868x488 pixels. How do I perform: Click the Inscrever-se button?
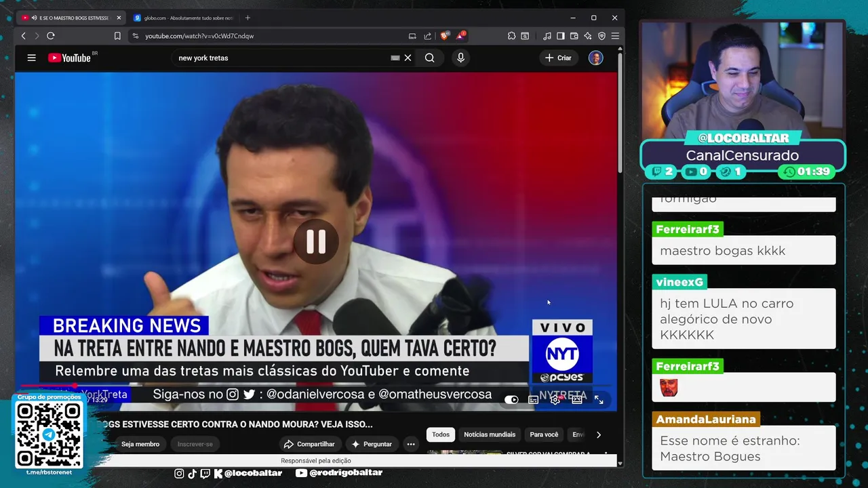pos(195,444)
